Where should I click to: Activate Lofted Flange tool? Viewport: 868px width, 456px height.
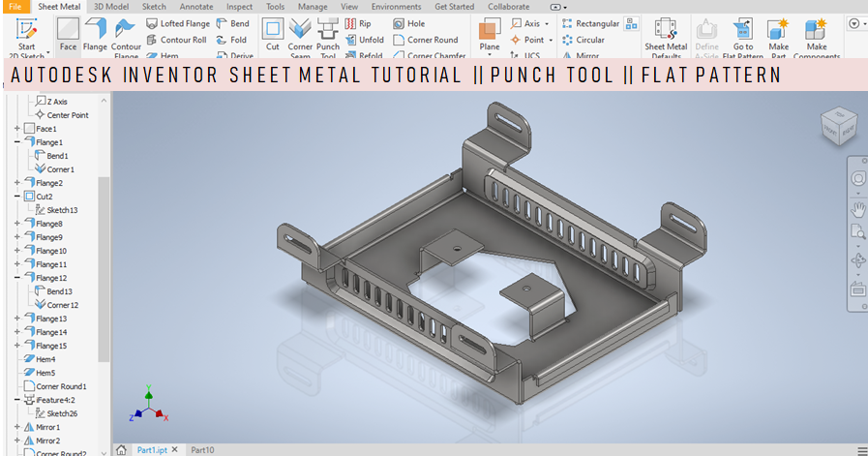click(178, 23)
